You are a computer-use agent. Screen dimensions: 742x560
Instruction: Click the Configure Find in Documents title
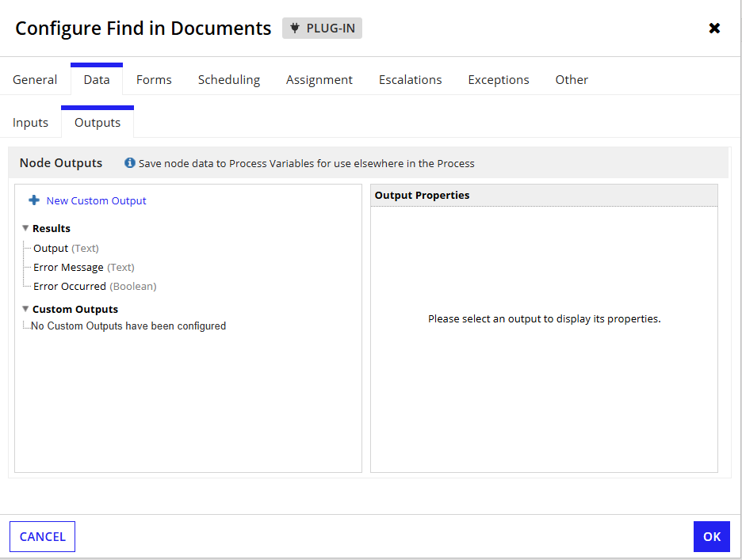tap(143, 29)
